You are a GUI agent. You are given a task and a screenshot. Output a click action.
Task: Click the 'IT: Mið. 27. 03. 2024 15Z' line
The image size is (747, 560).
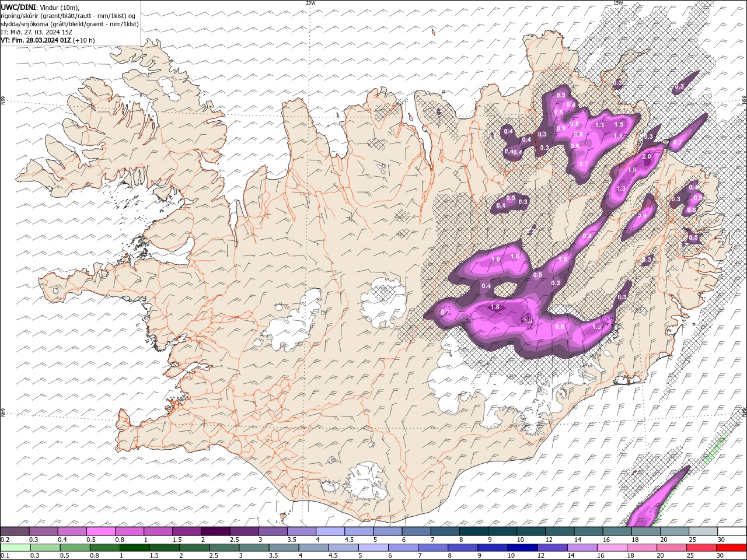(36, 32)
